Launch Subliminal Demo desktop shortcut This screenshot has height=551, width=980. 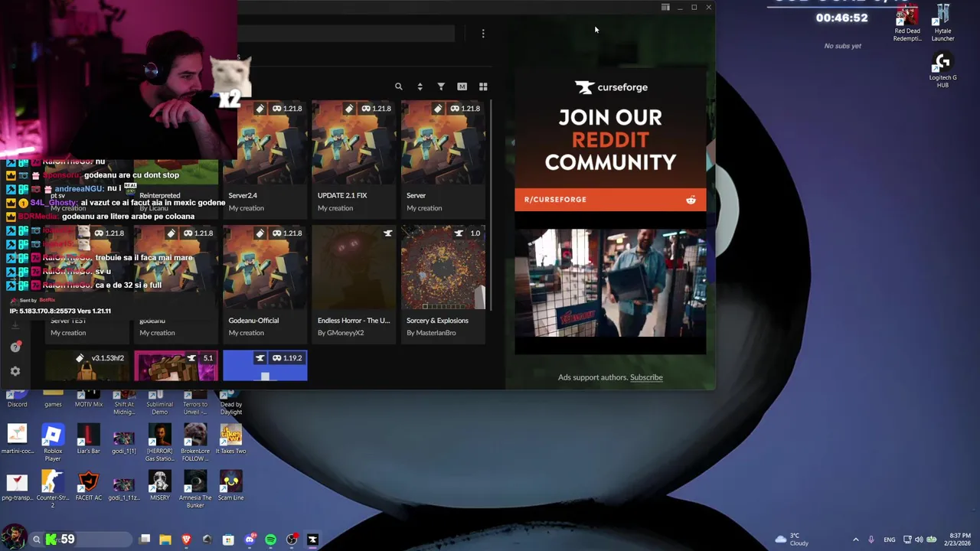click(x=159, y=403)
